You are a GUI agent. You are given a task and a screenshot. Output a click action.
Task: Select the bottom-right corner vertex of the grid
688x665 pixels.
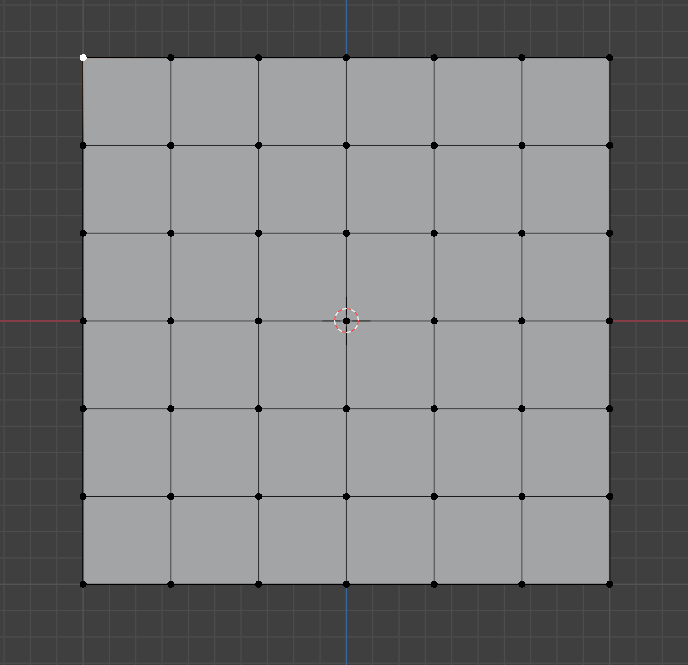(x=610, y=584)
